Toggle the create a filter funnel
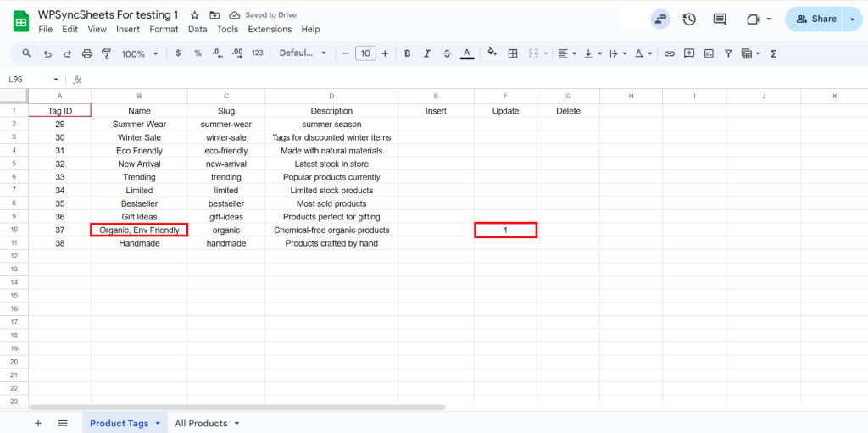The height and width of the screenshot is (433, 868). 728,53
